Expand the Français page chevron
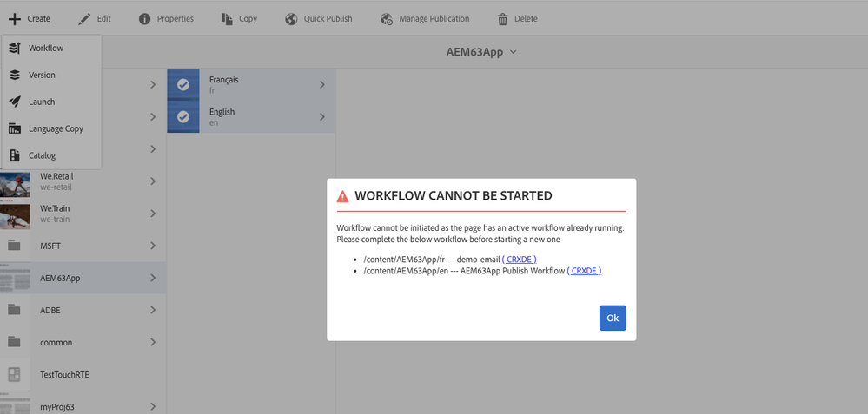 click(x=321, y=84)
